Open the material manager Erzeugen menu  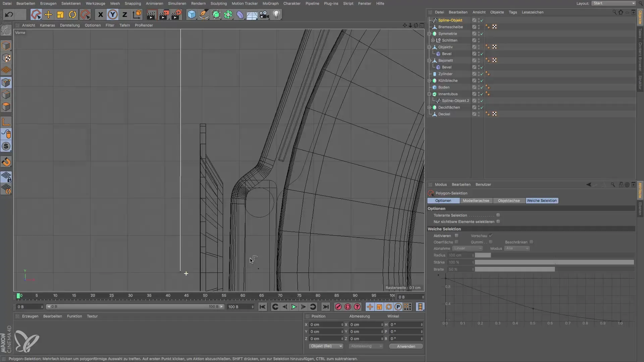click(30, 316)
